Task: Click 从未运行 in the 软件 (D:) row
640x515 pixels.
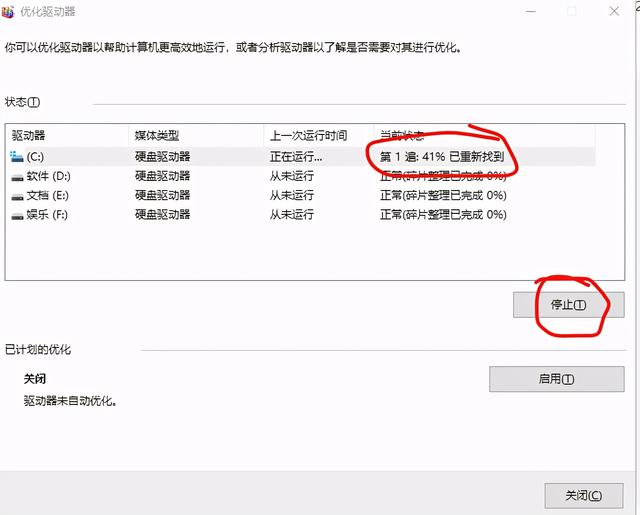Action: 291,176
